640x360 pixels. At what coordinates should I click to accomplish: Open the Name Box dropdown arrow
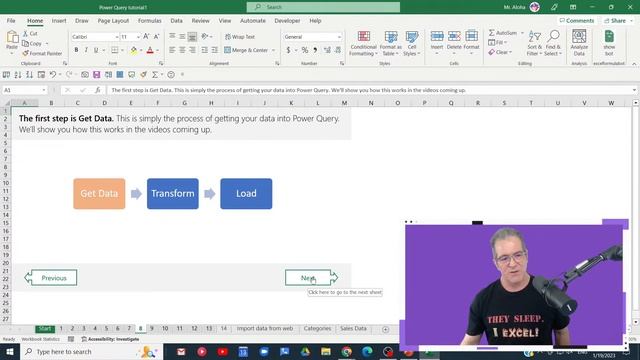(x=44, y=90)
